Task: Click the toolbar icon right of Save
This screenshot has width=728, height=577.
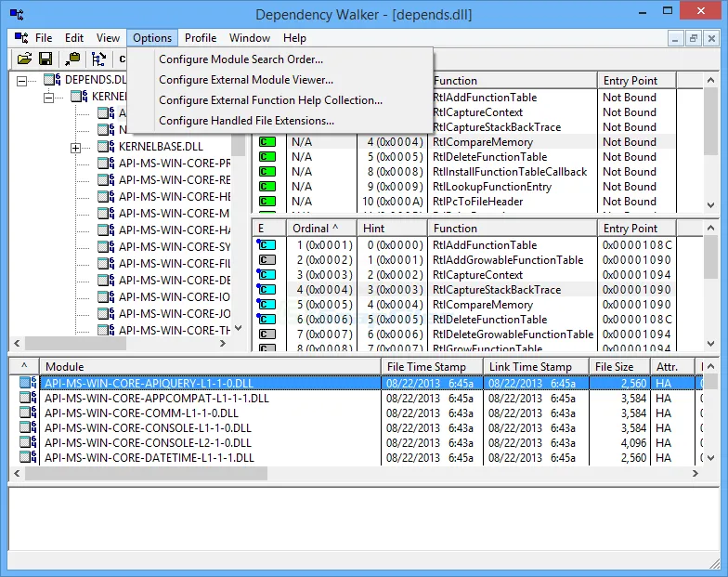Action: coord(72,59)
